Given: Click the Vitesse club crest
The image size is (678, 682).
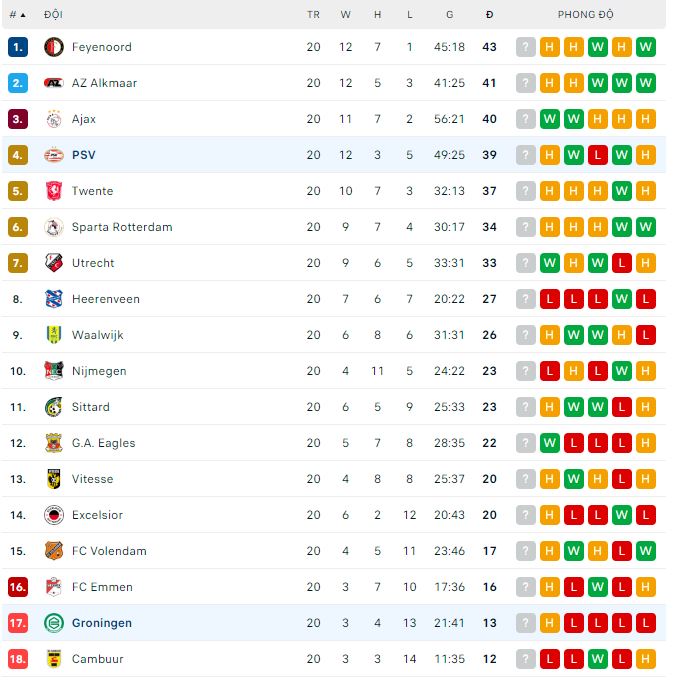Looking at the screenshot, I should (54, 479).
